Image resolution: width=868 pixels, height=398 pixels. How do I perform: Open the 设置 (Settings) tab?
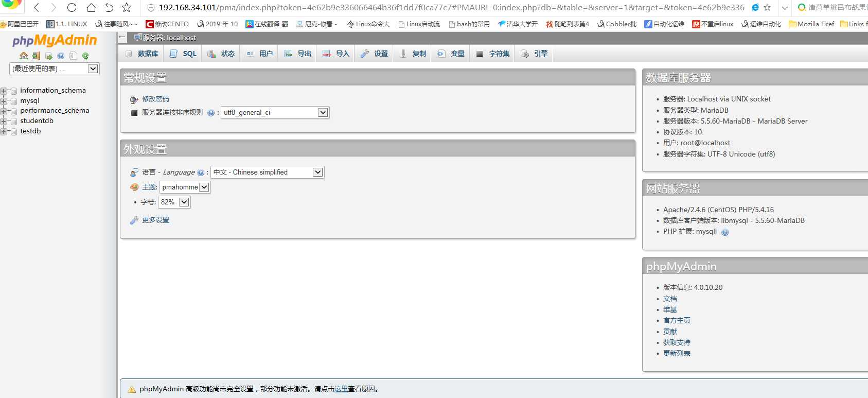[374, 54]
